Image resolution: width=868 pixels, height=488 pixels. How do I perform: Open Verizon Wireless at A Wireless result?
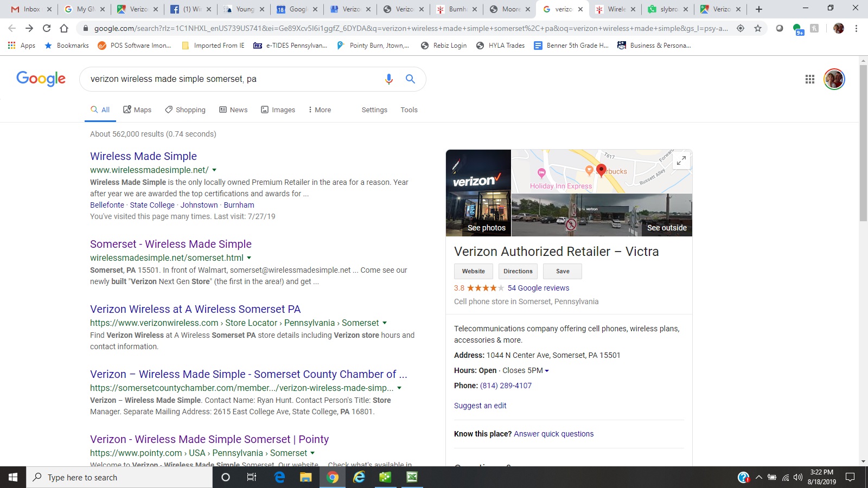[x=195, y=309]
